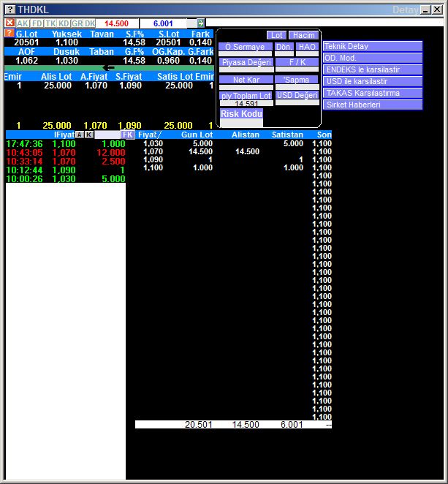This screenshot has width=448, height=484.
Task: Toggle the FK button
Action: [128, 135]
